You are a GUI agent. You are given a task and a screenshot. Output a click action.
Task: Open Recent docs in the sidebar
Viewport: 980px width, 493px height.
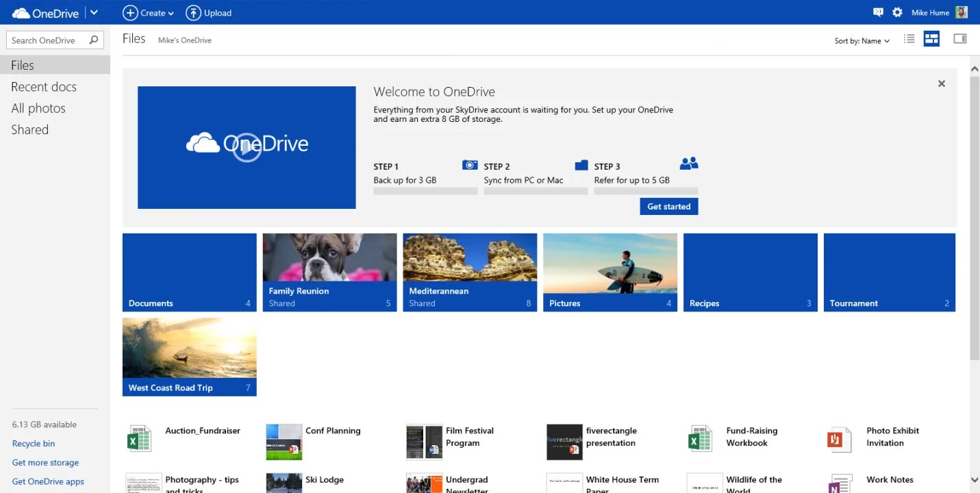click(x=44, y=87)
